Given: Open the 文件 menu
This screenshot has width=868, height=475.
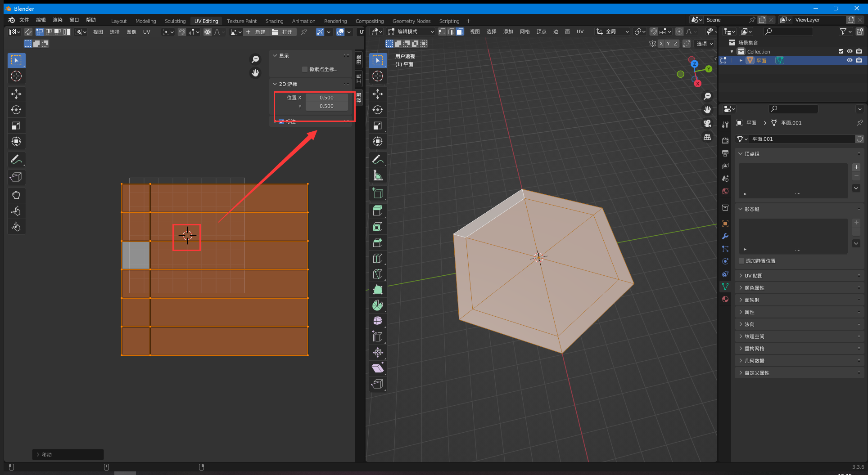Looking at the screenshot, I should click(x=24, y=20).
